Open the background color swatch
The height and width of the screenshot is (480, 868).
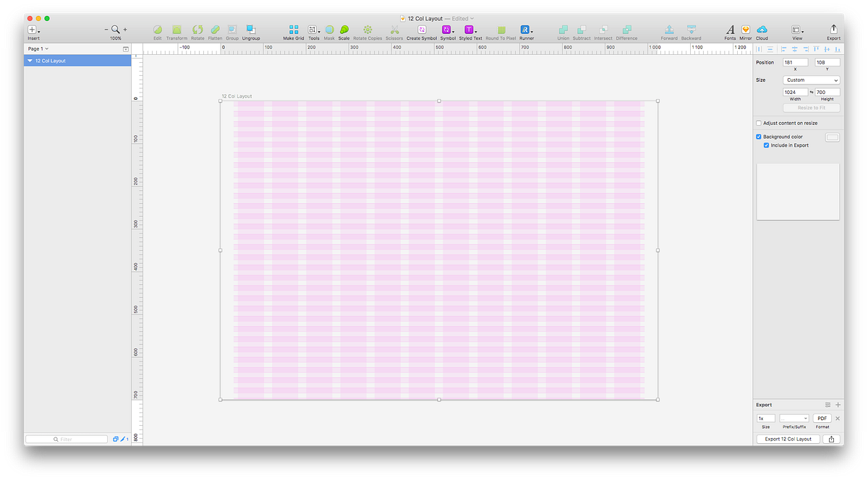click(833, 137)
